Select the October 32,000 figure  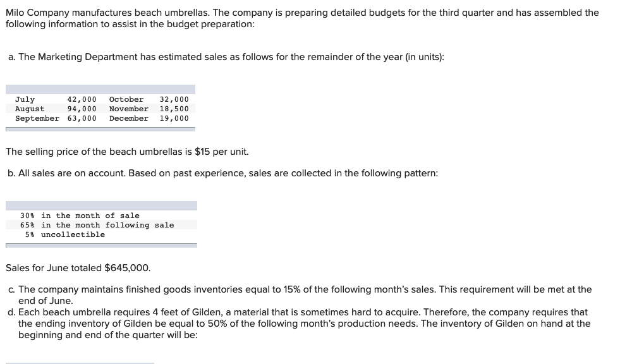pos(174,99)
